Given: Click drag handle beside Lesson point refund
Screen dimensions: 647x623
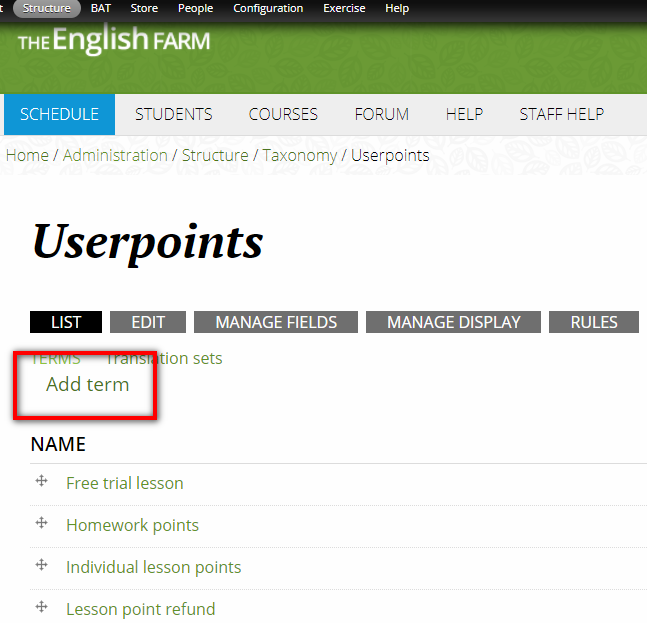Looking at the screenshot, I should tap(42, 607).
